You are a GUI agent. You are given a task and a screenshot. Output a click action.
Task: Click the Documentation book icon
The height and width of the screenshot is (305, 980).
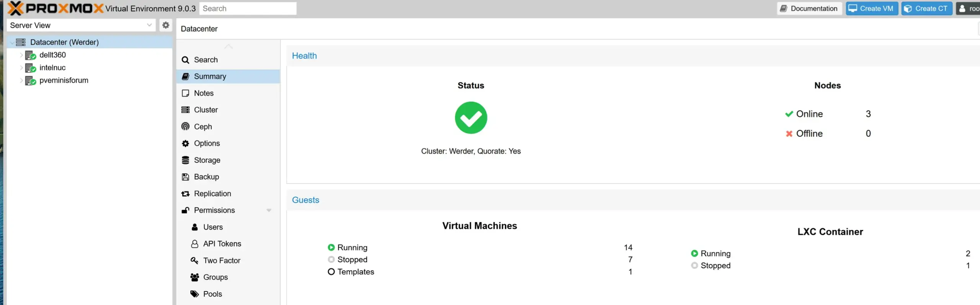point(784,8)
